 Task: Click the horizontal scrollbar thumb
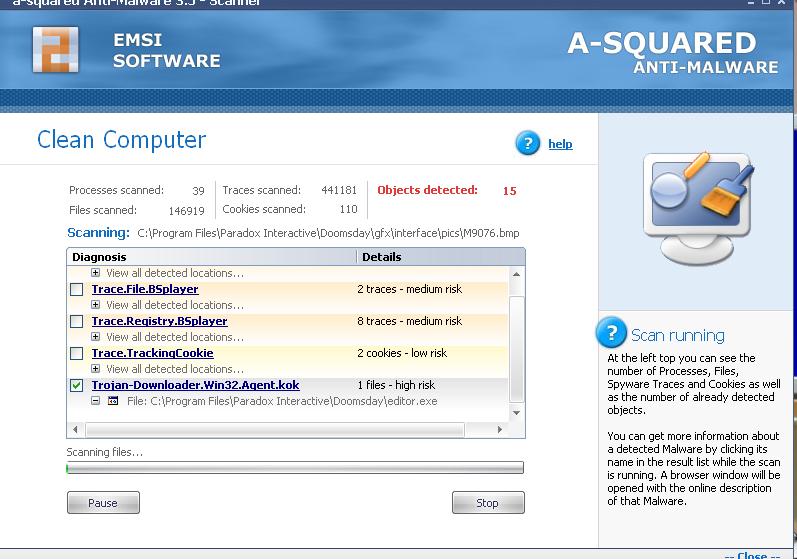(x=275, y=429)
